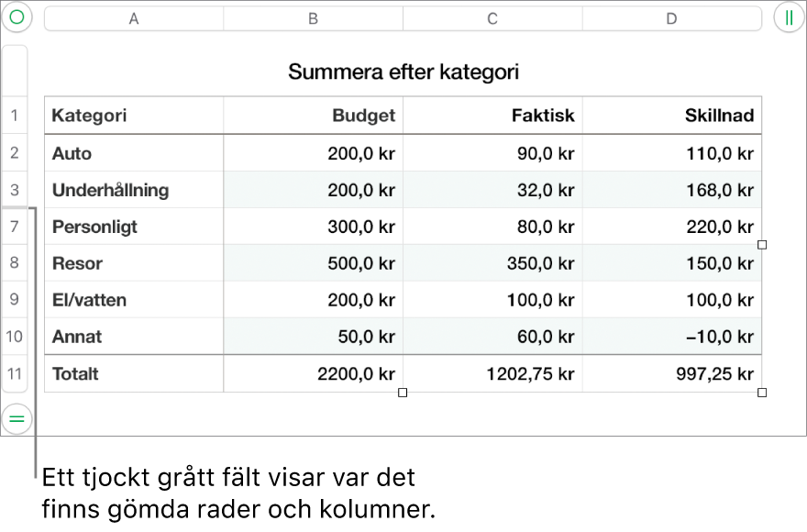Click the thick gray hidden rows bar
Screen dimensions: 807x532
point(15,207)
